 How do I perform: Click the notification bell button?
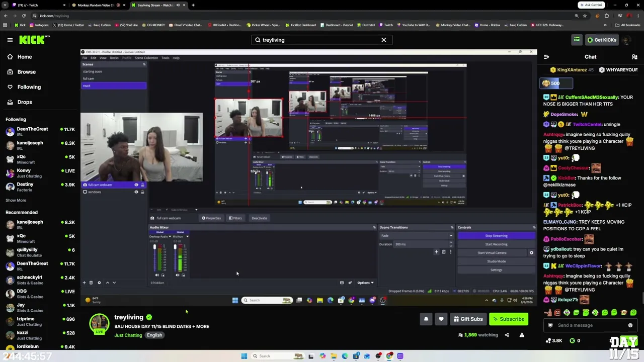point(426,319)
